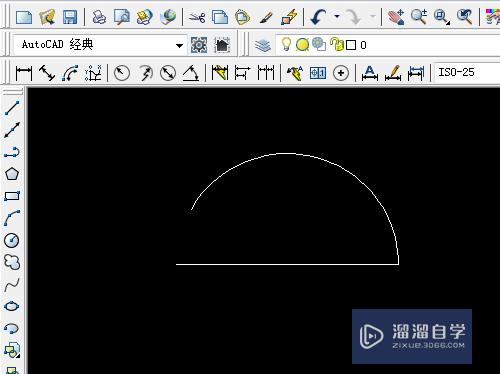This screenshot has height=374, width=500.
Task: Select the Ordinate dimension tool
Action: (93, 73)
